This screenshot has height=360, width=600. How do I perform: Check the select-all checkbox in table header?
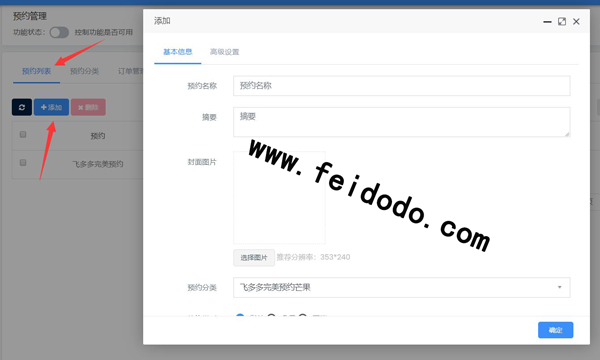tap(23, 134)
